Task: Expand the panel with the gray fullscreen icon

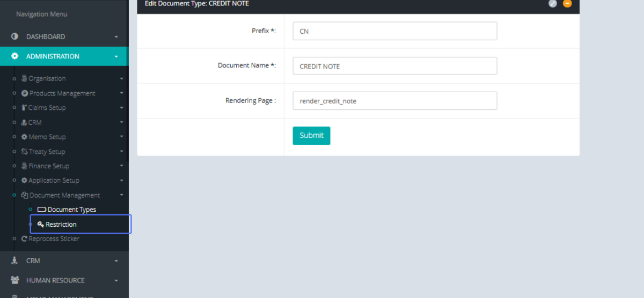Action: 553,3
